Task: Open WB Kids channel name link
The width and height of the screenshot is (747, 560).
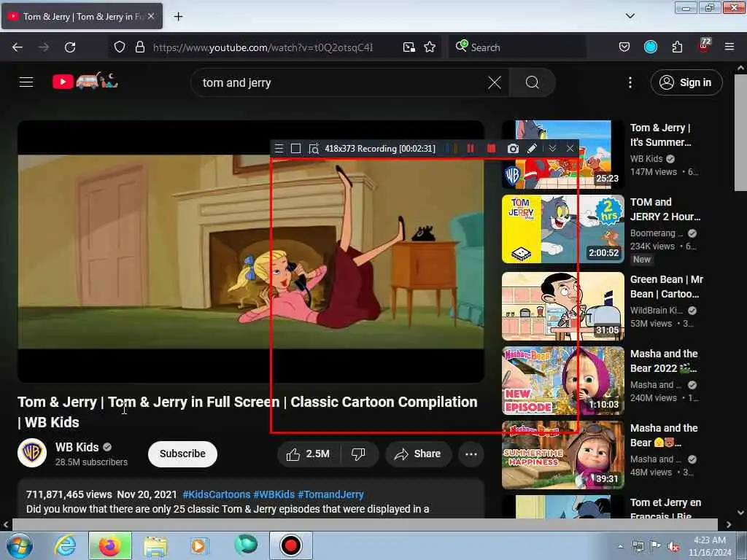Action: [77, 447]
